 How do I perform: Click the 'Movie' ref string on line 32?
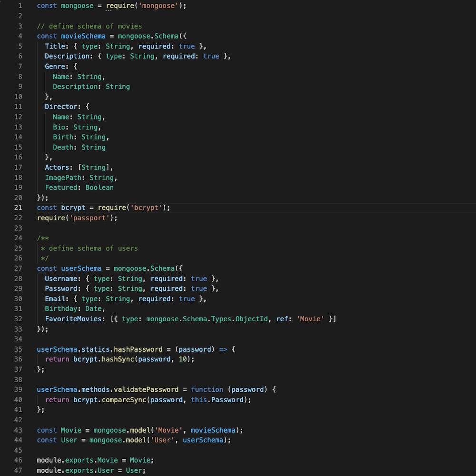coord(310,318)
